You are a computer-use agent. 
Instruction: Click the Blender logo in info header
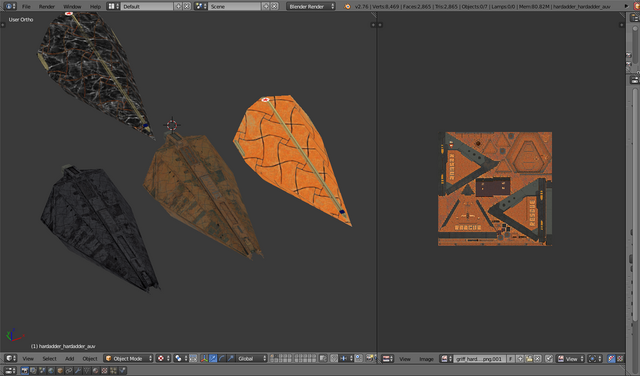point(347,7)
